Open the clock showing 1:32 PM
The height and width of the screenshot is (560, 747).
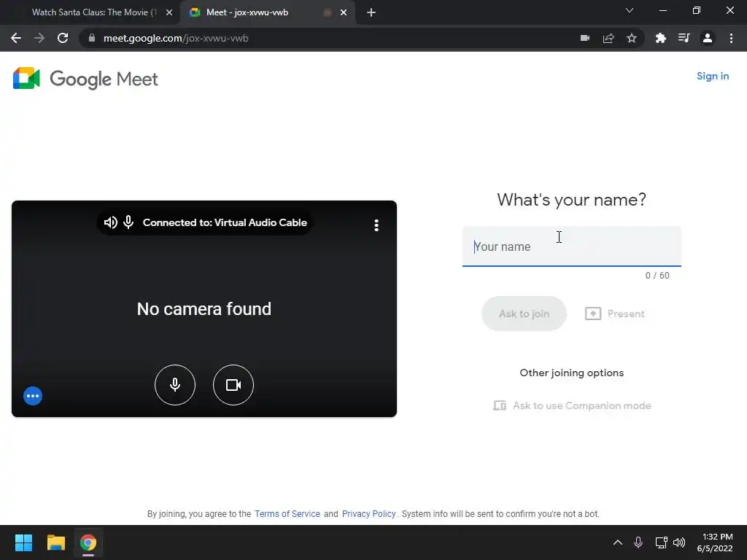715,542
